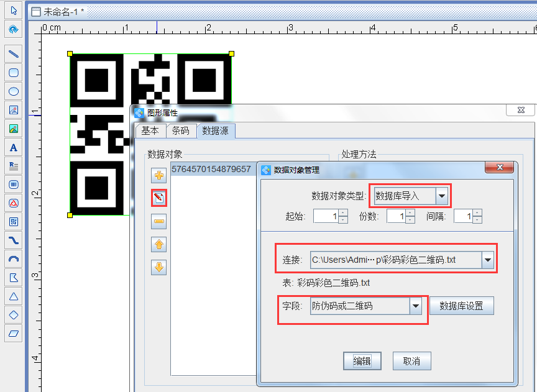Screen dimensions: 537x392
Task: Open the 字段 field dropdown
Action: (416, 306)
